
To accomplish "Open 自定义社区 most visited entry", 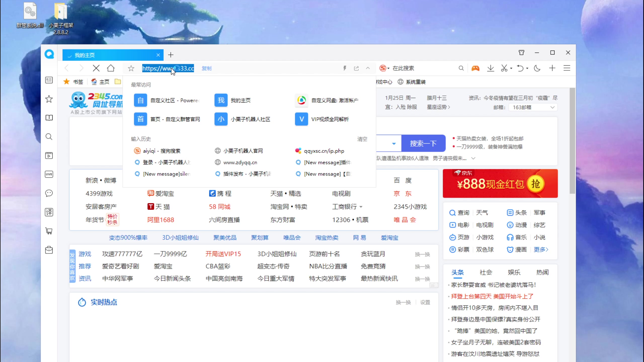I will [x=167, y=100].
